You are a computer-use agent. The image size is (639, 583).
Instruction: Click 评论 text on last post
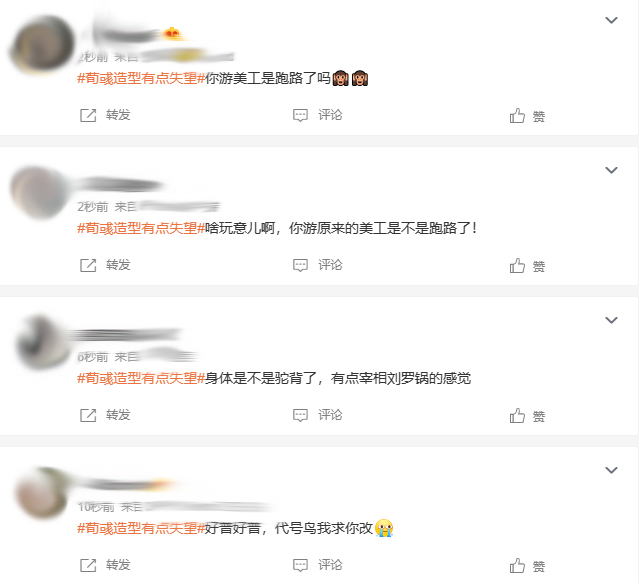click(330, 565)
